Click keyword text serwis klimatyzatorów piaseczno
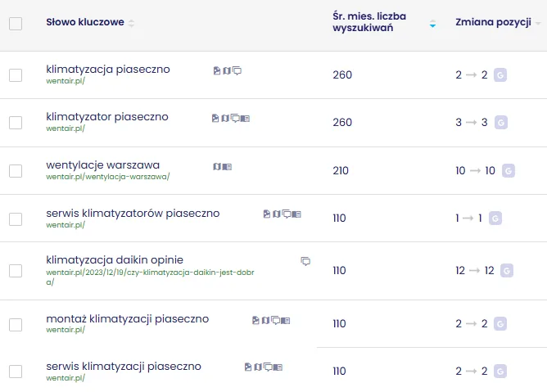Viewport: 547px width, 392px height. pyautogui.click(x=133, y=213)
